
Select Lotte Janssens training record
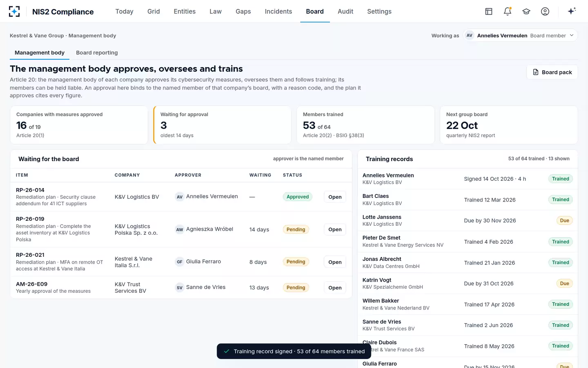[468, 220]
